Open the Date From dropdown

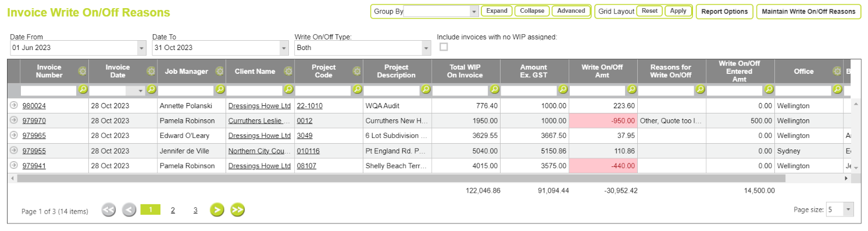(x=142, y=48)
